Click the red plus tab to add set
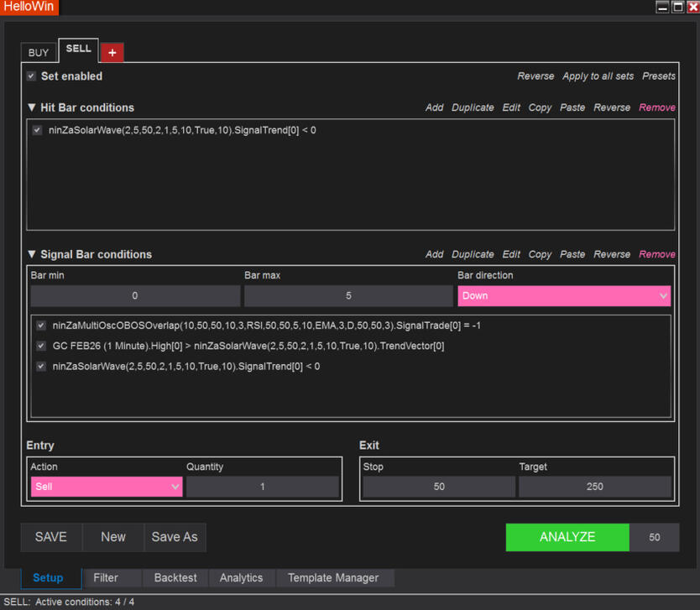 pos(112,52)
